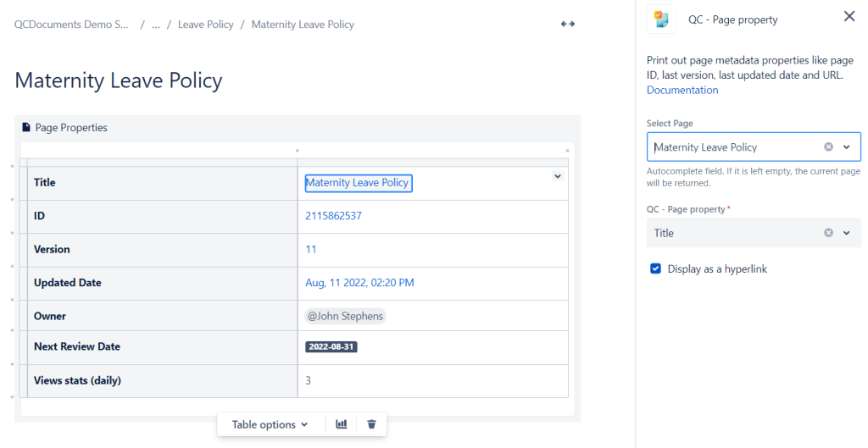Click the Views stats (daily) header cell

[162, 380]
